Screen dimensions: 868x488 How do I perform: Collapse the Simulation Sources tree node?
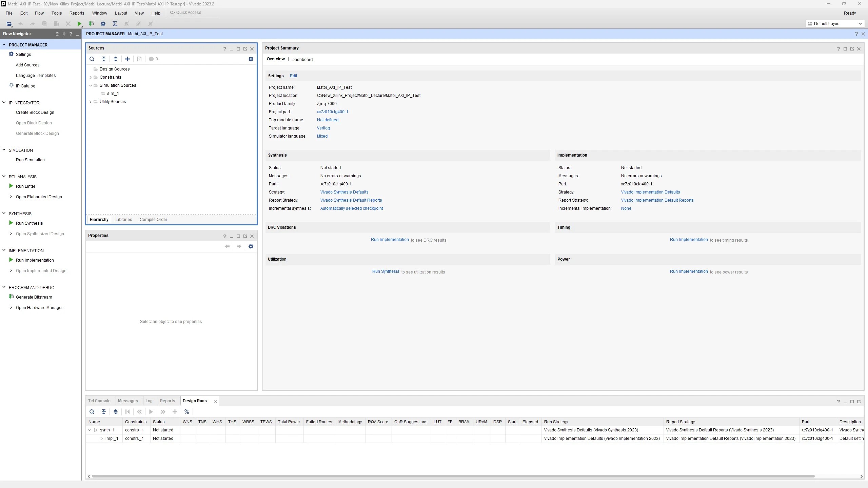pyautogui.click(x=91, y=85)
